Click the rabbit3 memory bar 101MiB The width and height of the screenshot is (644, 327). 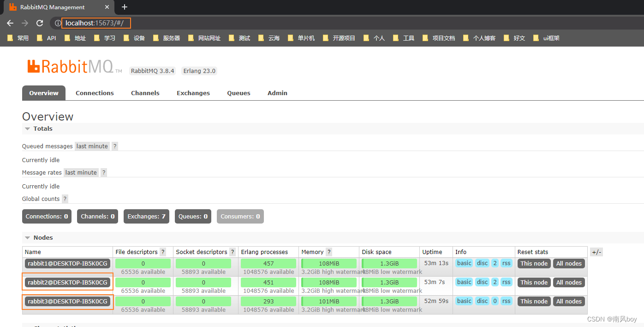click(x=329, y=301)
